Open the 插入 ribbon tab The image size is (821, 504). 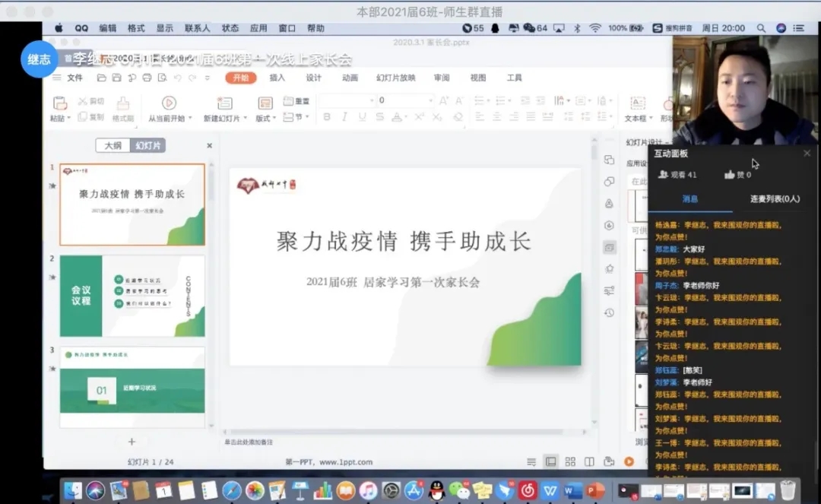pyautogui.click(x=277, y=78)
